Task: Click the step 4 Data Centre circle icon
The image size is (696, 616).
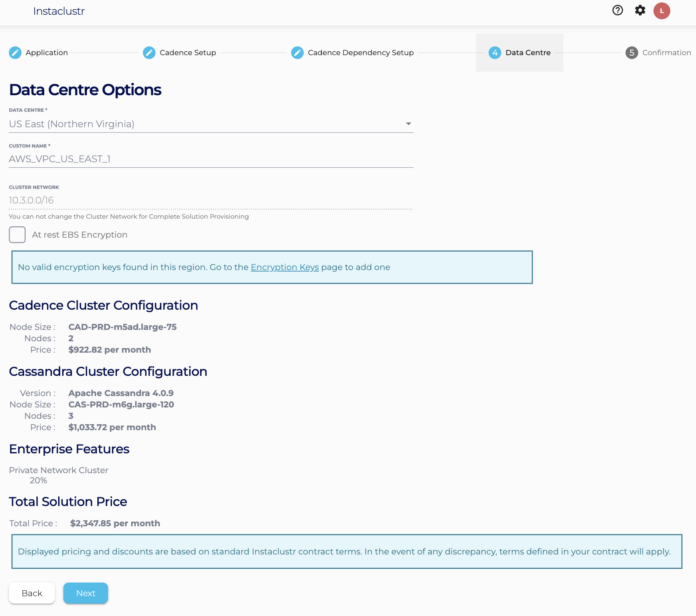Action: pos(495,53)
